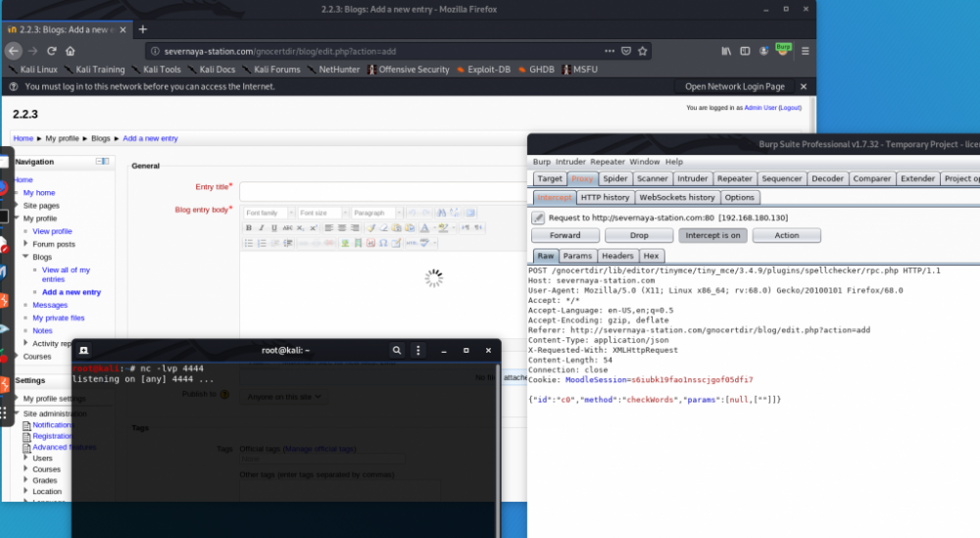Click the paste as plain text icon
The height and width of the screenshot is (538, 980).
pyautogui.click(x=396, y=228)
